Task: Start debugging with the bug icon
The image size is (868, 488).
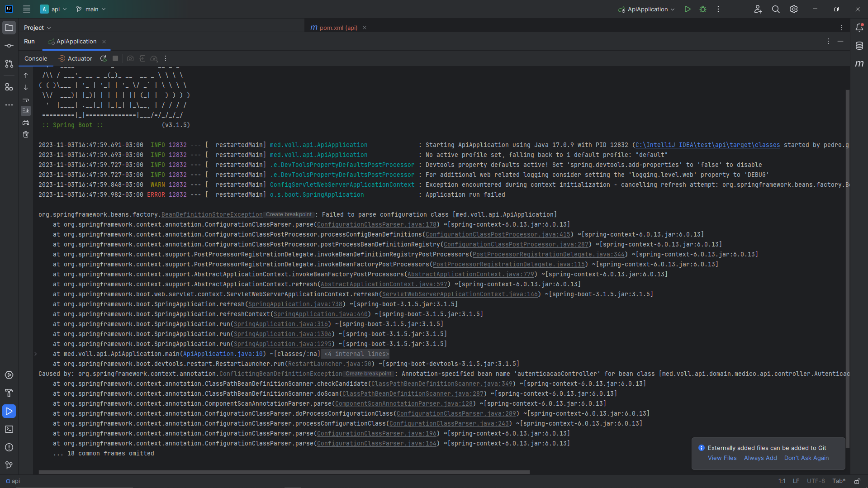Action: [703, 9]
